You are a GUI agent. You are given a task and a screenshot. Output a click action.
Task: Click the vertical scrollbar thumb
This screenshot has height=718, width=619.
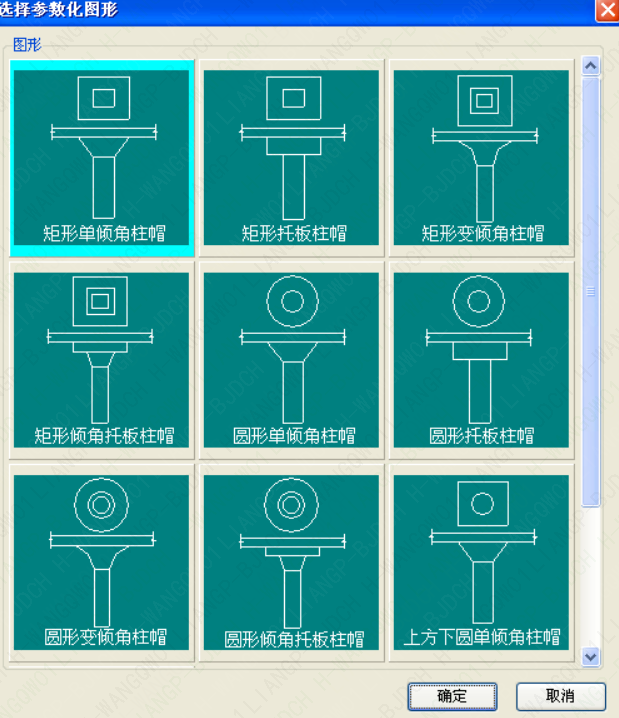tap(591, 292)
